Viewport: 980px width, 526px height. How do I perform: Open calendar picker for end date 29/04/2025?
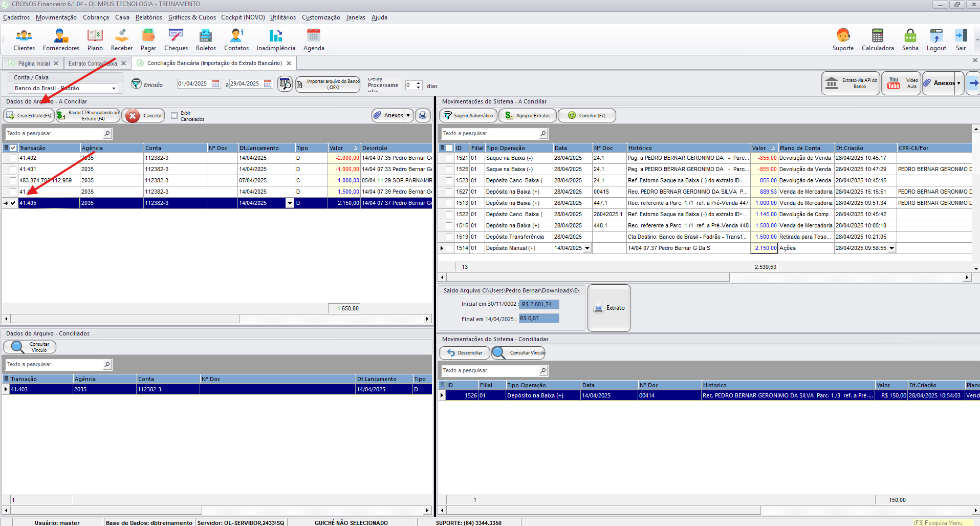click(268, 83)
